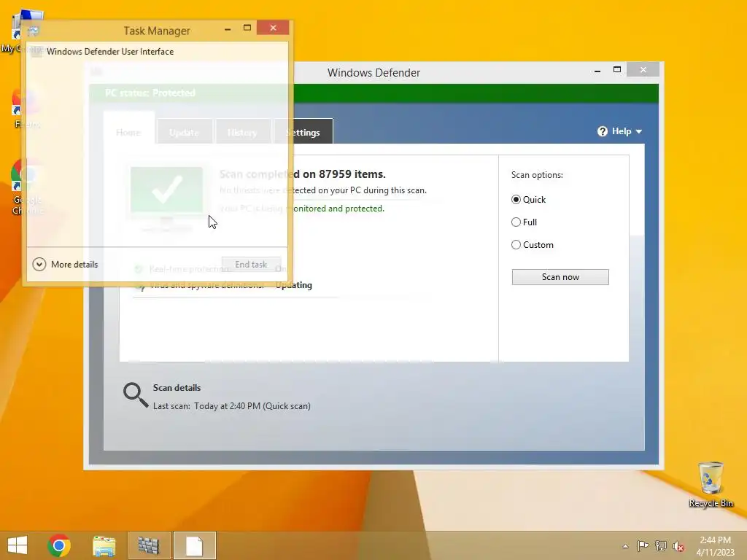Image resolution: width=747 pixels, height=560 pixels.
Task: Switch to the History tab in Windows Defender
Action: (242, 133)
